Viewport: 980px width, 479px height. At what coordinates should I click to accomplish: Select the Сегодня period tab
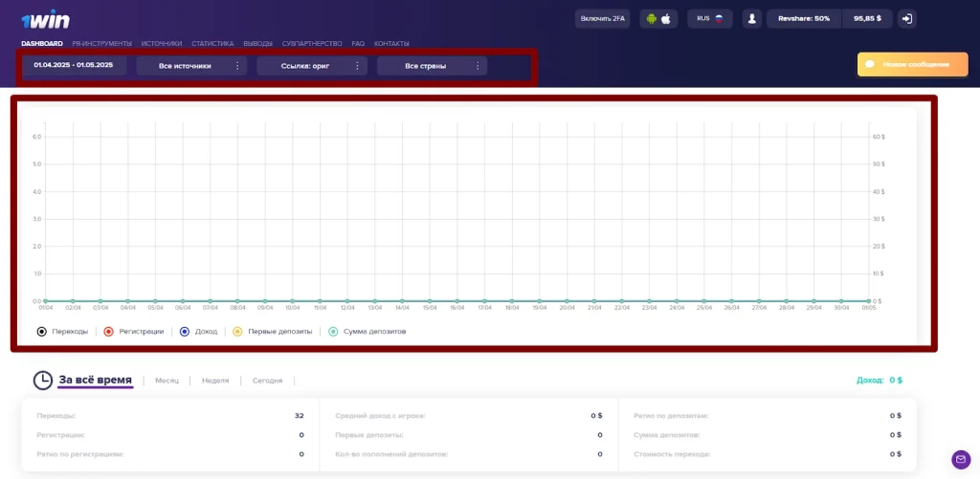[268, 381]
